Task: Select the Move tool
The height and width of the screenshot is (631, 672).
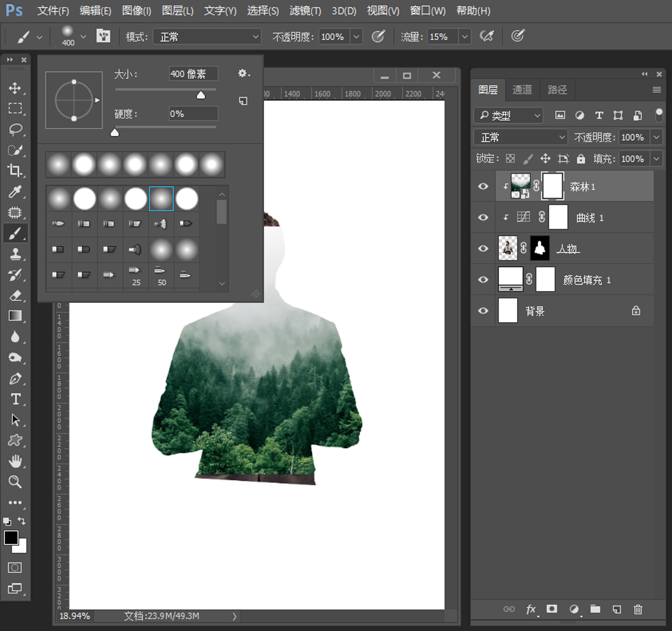Action: click(x=15, y=88)
